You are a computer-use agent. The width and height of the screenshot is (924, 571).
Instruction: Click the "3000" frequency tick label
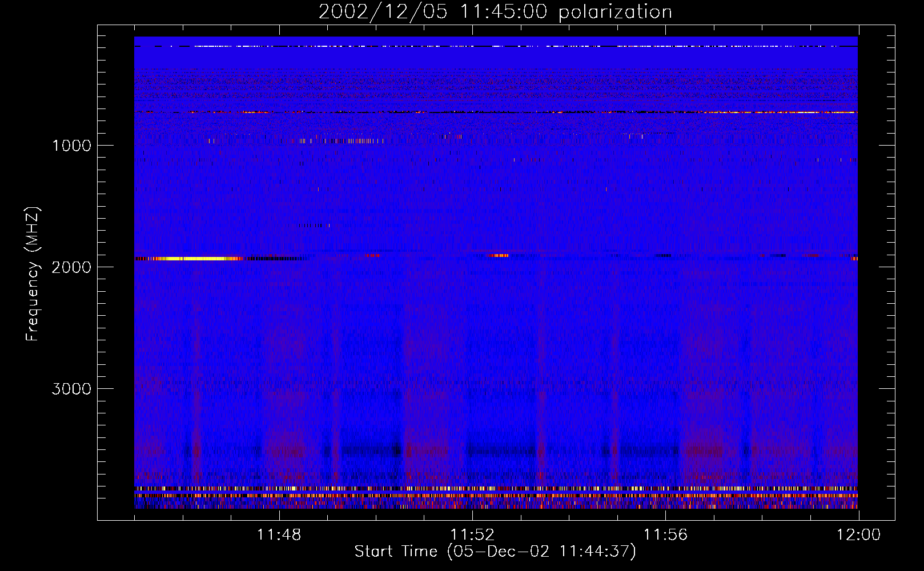(x=71, y=389)
